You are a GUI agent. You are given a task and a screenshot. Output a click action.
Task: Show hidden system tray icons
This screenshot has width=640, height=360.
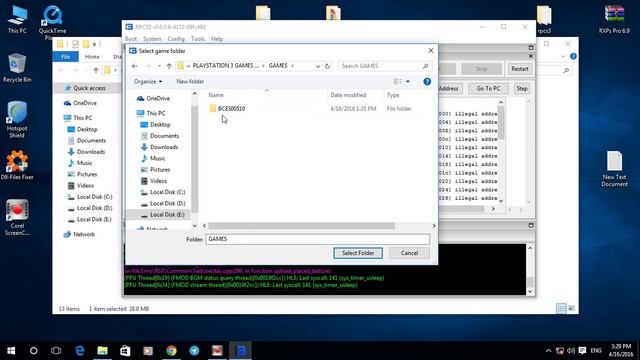(x=548, y=351)
